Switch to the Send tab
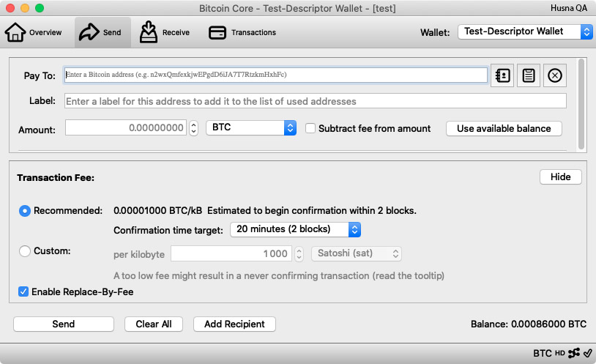The height and width of the screenshot is (364, 596). tap(103, 32)
